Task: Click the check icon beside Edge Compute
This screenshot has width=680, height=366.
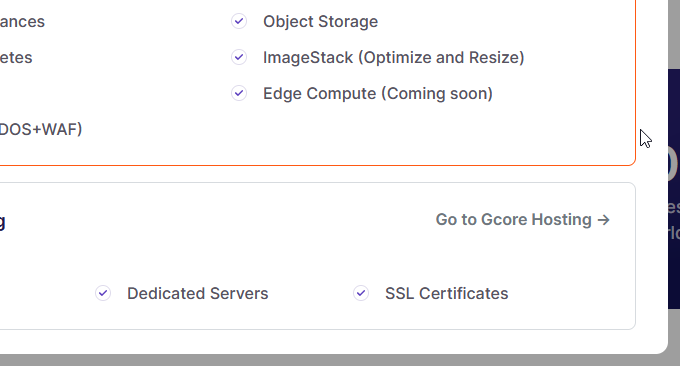Action: [239, 93]
